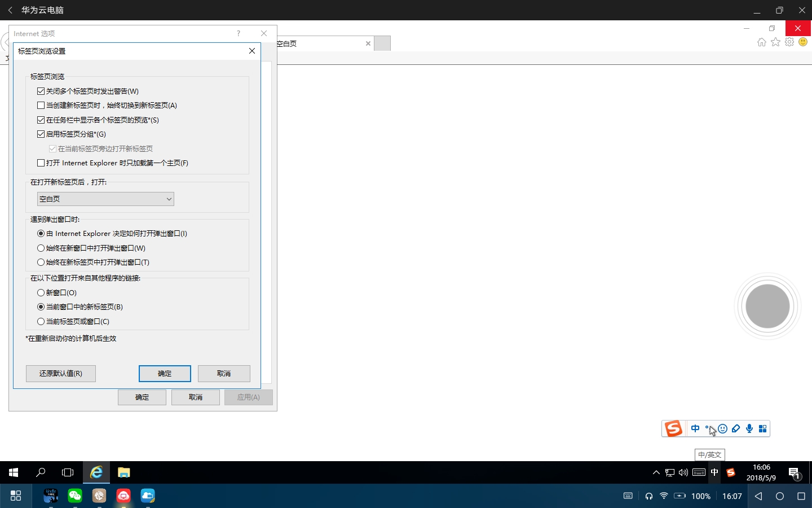Choose current tab or window 当前标签页或窗口(C)

73,322
